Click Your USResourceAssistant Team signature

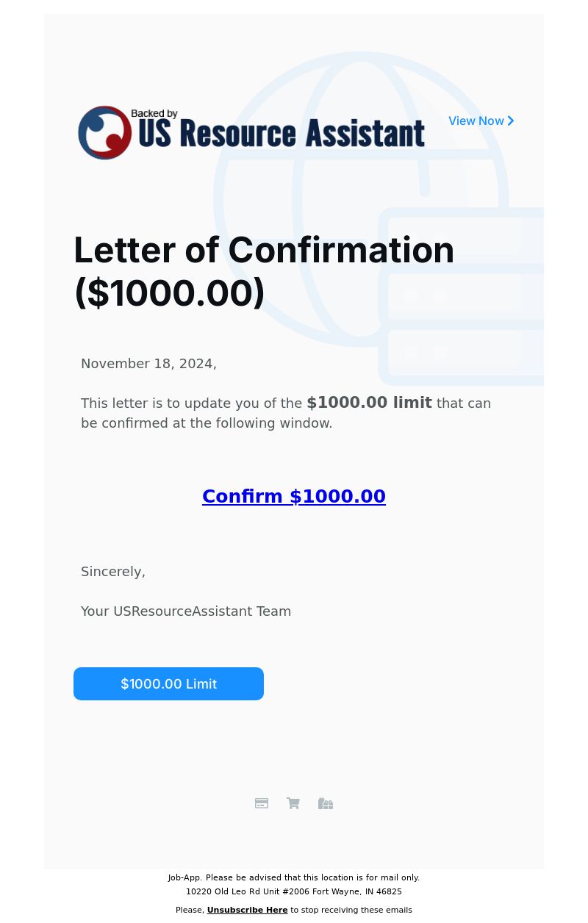pos(186,611)
